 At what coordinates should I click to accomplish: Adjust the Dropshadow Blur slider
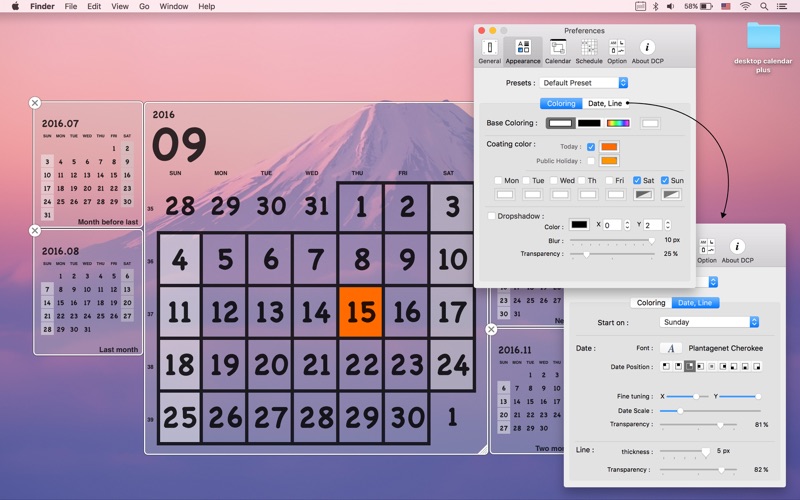coord(612,240)
